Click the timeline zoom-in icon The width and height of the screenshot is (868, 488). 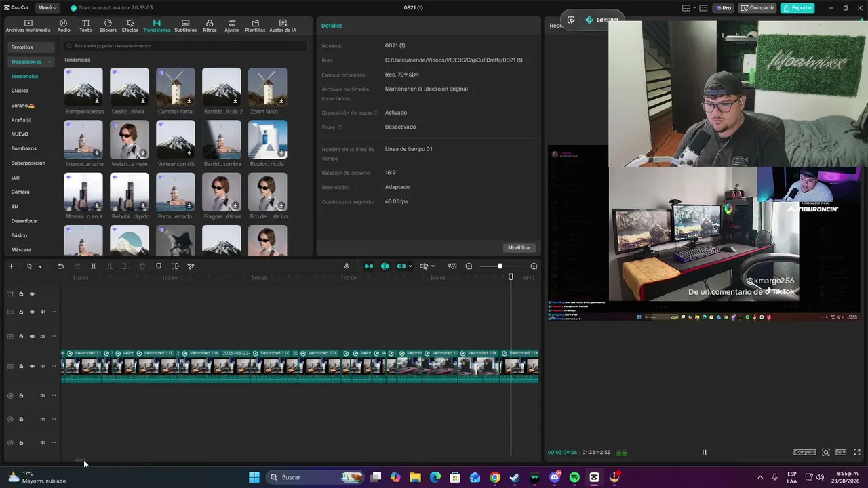[534, 266]
